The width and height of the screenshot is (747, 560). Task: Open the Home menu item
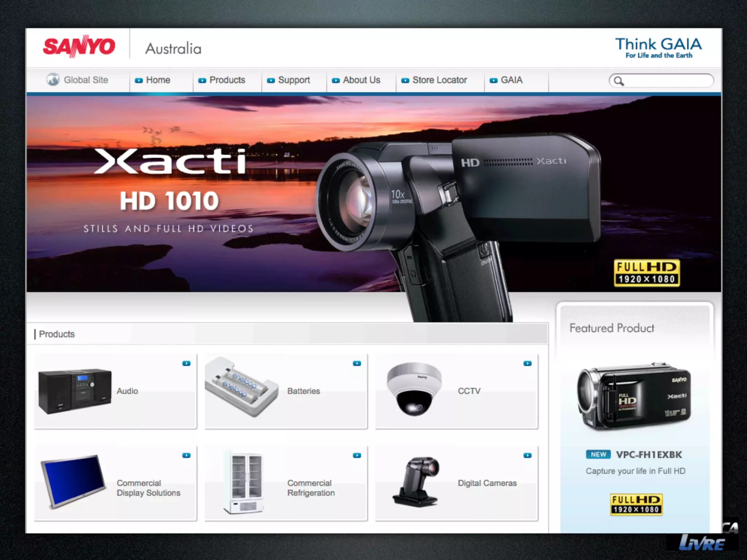pos(158,80)
